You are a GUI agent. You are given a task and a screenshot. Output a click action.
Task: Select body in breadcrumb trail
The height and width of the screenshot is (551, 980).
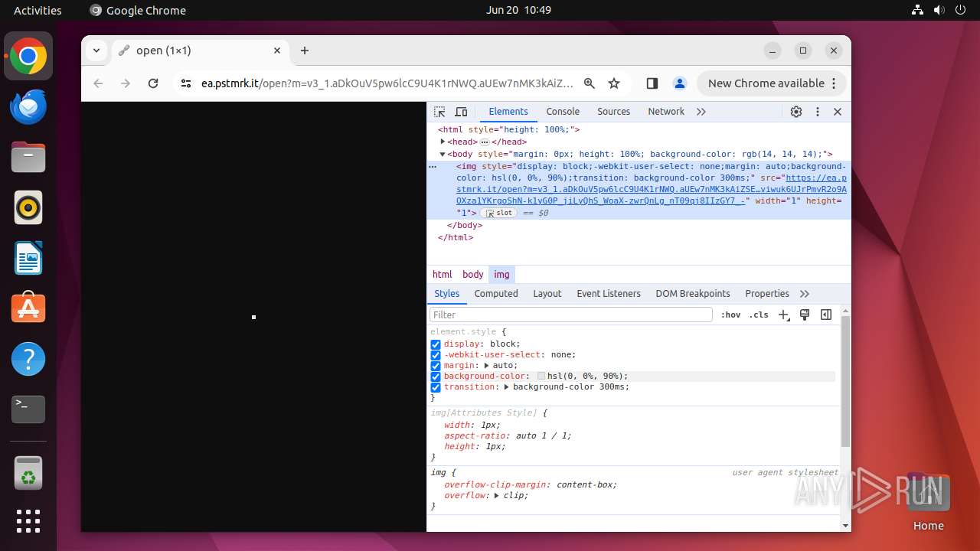pyautogui.click(x=473, y=275)
